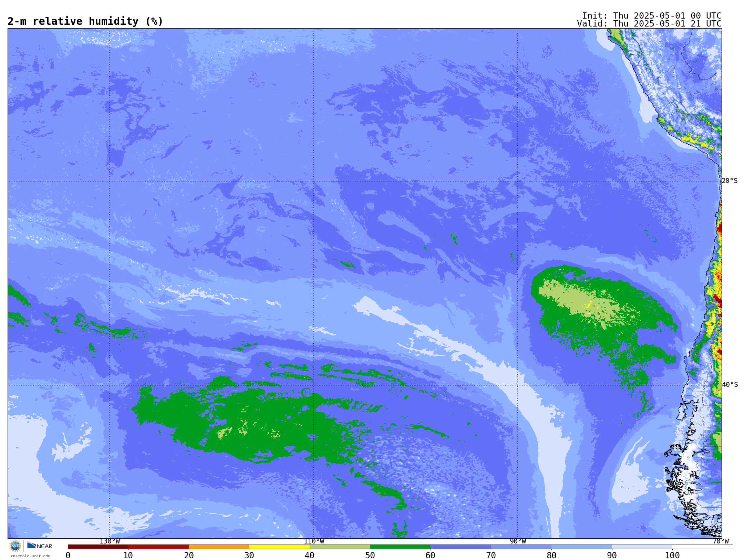This screenshot has height=560, width=744.
Task: Click the 70-80 colorbar segment
Action: (521, 547)
